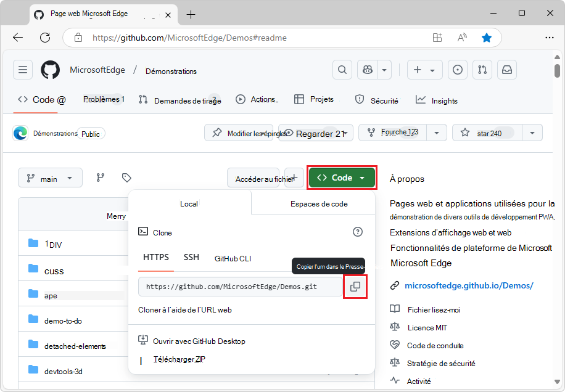Copy the repository URL to clipboard
This screenshot has width=565, height=392.
[355, 285]
